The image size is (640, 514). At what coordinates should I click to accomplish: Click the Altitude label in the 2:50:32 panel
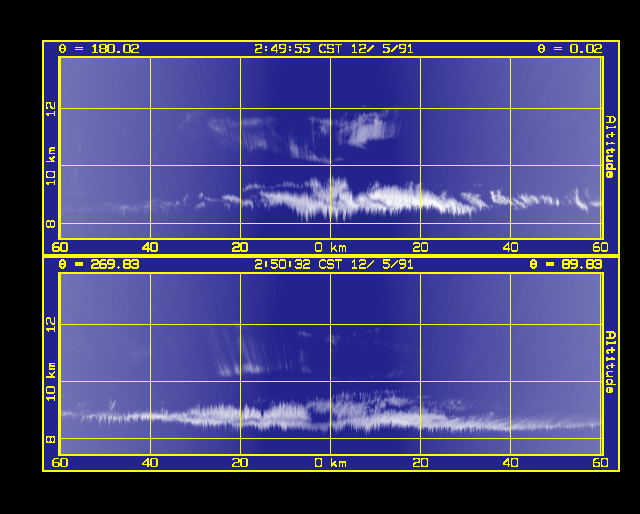point(610,362)
